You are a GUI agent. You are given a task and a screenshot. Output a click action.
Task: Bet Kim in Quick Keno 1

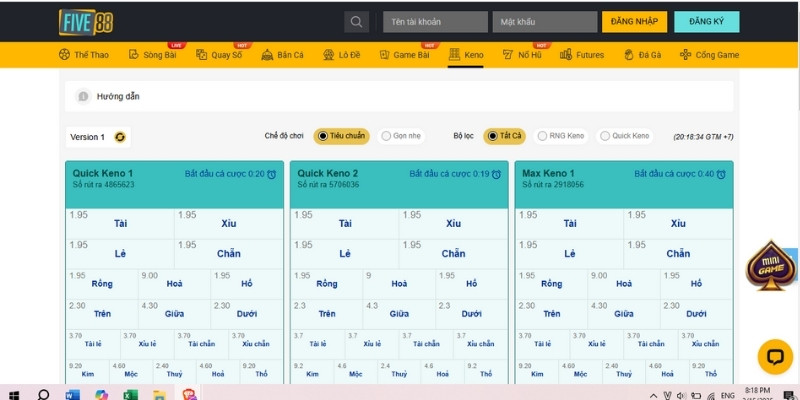click(88, 371)
